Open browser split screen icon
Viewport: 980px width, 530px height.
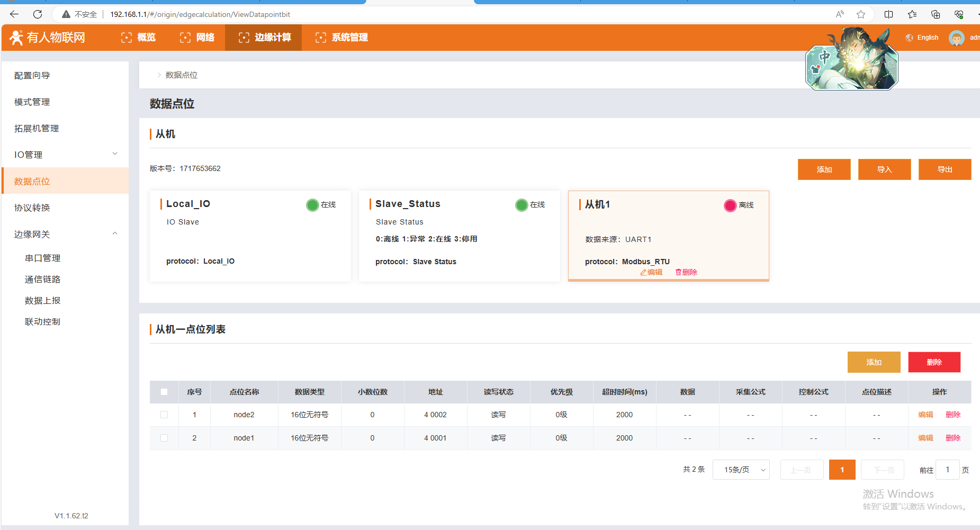[888, 14]
